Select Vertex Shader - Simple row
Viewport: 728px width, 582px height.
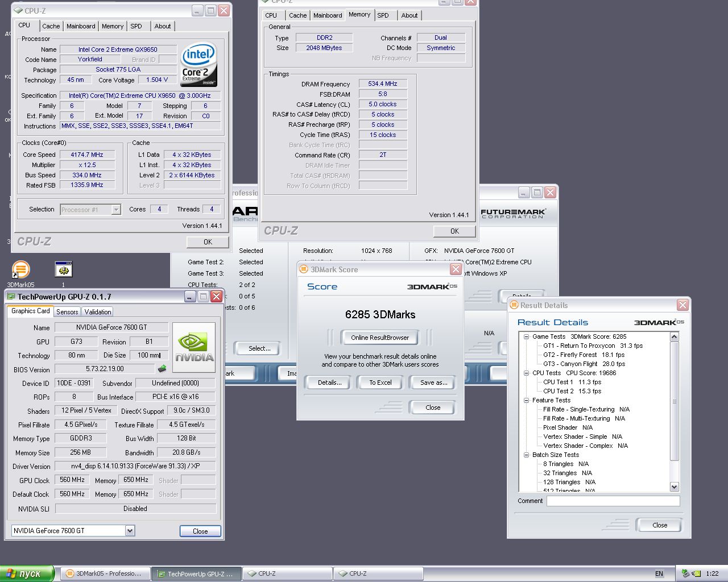[x=583, y=436]
